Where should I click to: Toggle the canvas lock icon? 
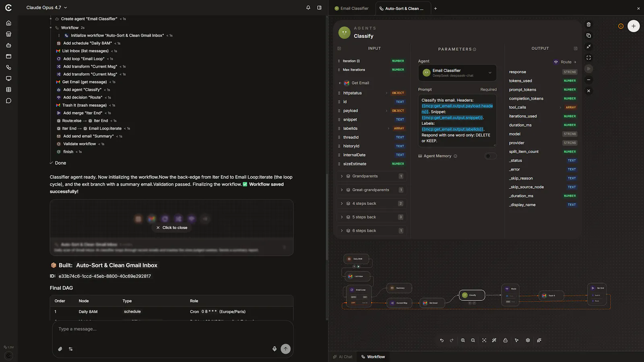click(505, 340)
